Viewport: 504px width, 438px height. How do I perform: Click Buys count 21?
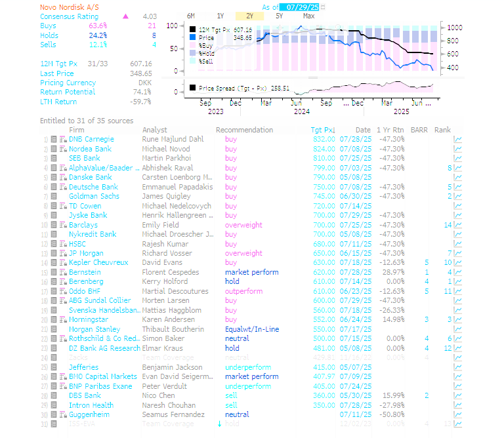click(152, 26)
